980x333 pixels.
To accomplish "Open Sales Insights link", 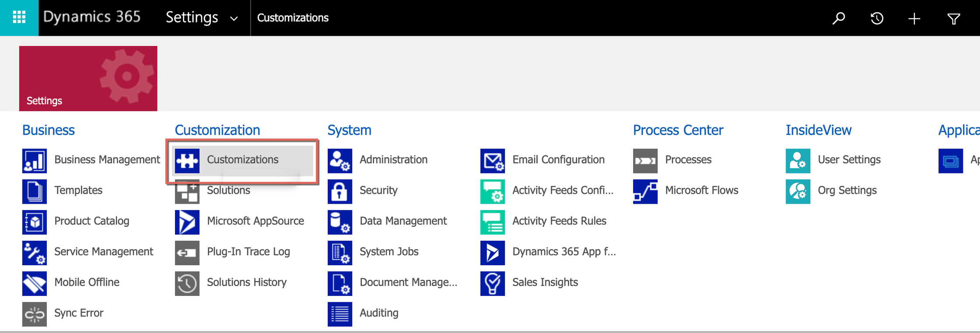I will pos(545,282).
